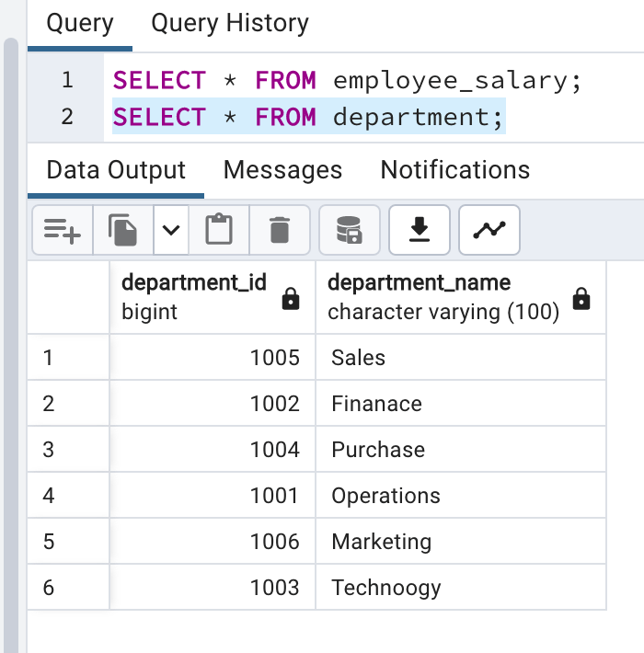
Task: Click query line 2 in editor
Action: tap(308, 118)
